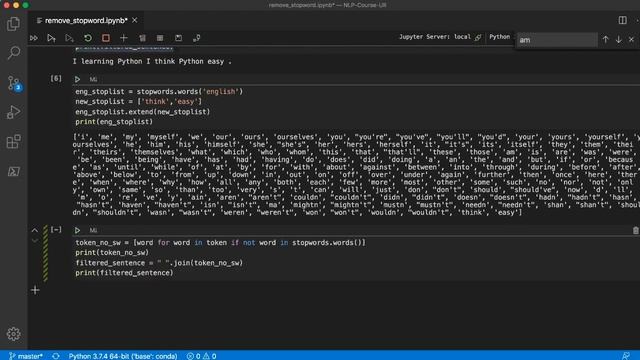Open the terminal-style icon panel in the activity bar

(x=13, y=171)
